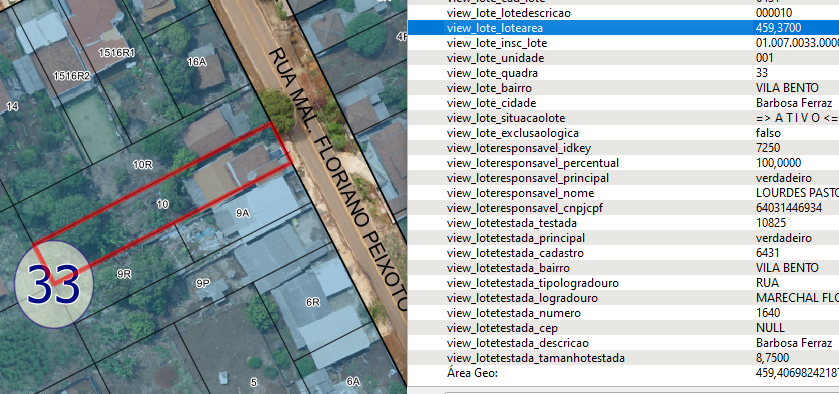Select the view_lote_lotearea attribute row
This screenshot has height=394, width=839.
(x=623, y=28)
